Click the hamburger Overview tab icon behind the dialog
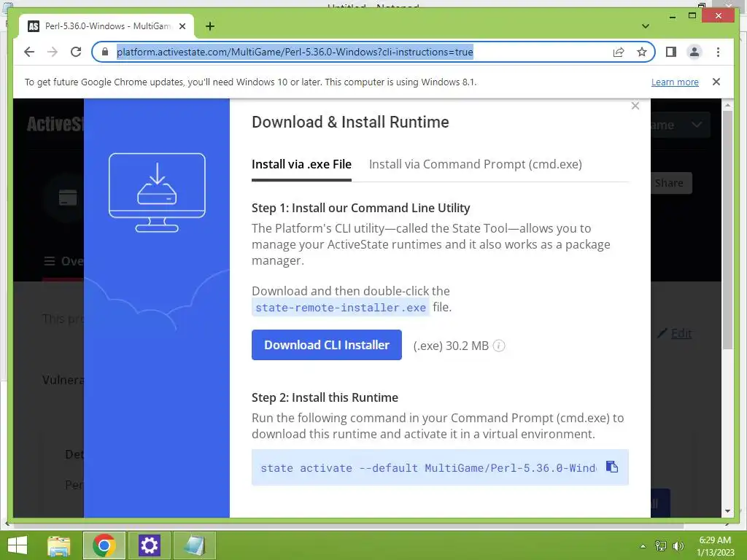747x560 pixels. point(50,261)
